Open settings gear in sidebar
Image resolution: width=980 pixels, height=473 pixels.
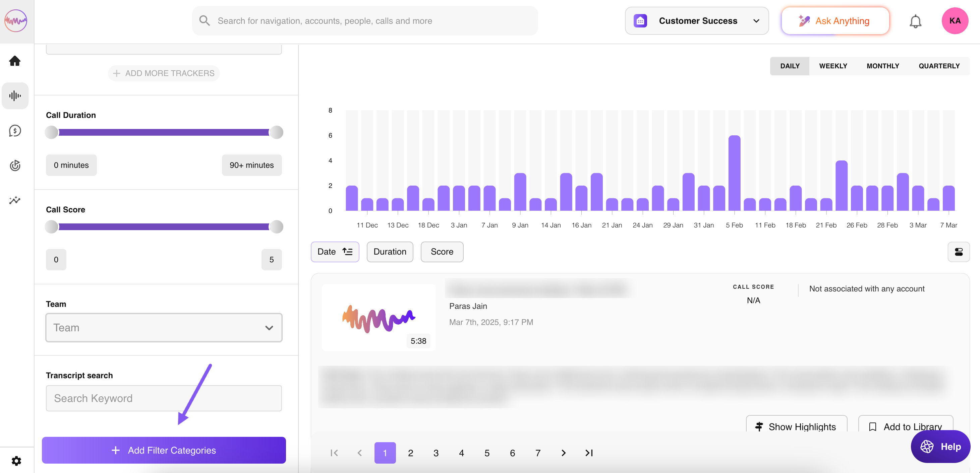tap(16, 461)
